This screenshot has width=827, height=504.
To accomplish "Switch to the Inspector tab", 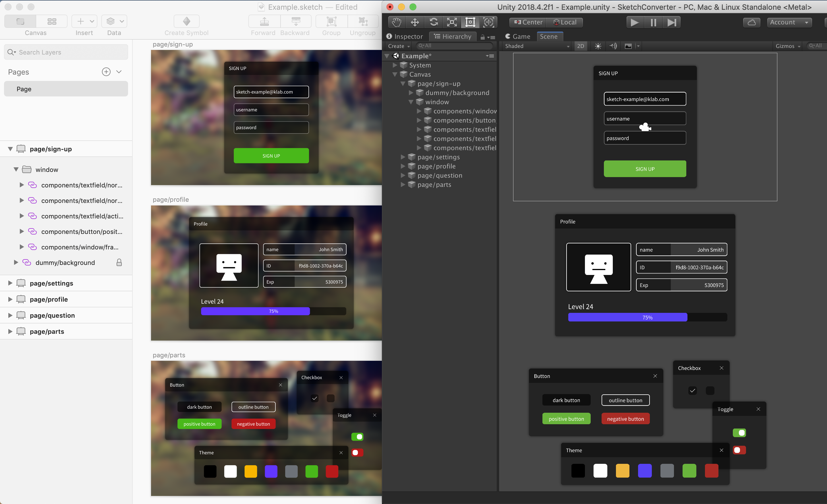I will [405, 36].
